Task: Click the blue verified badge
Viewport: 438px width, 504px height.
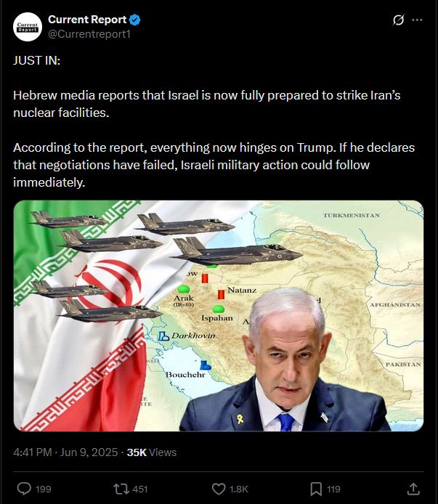Action: pyautogui.click(x=135, y=20)
